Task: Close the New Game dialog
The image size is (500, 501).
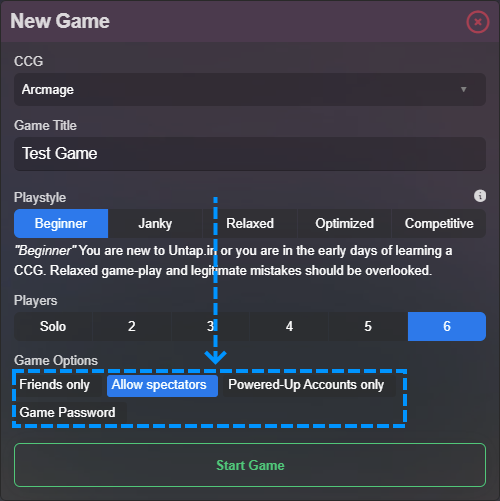Action: pos(478,22)
